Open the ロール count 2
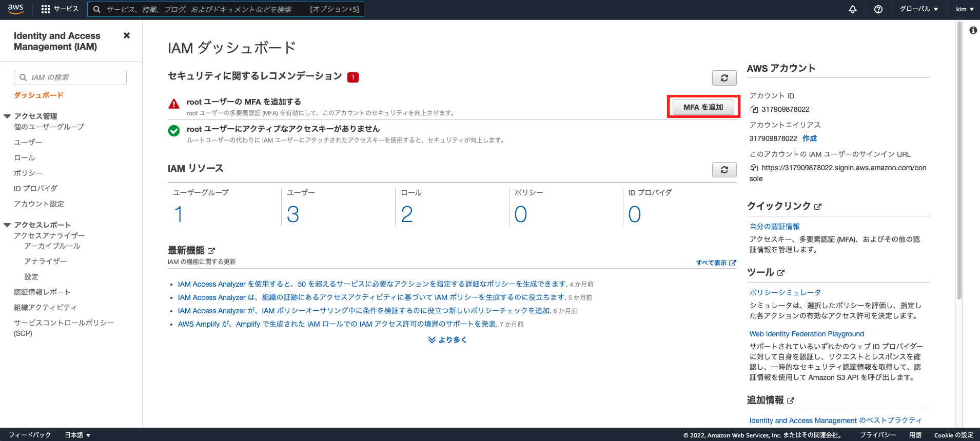The image size is (980, 441). pos(407,214)
